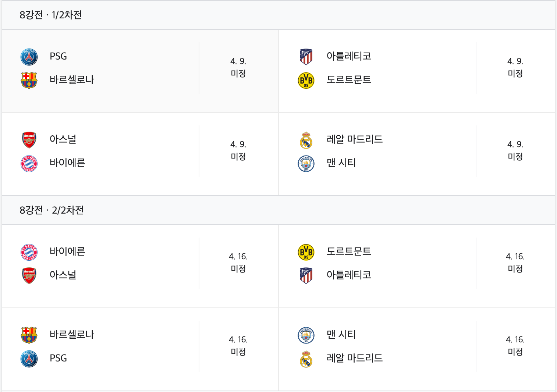557x392 pixels.
Task: Select 레알 마드리드 name in the first-leg match
Action: point(355,139)
